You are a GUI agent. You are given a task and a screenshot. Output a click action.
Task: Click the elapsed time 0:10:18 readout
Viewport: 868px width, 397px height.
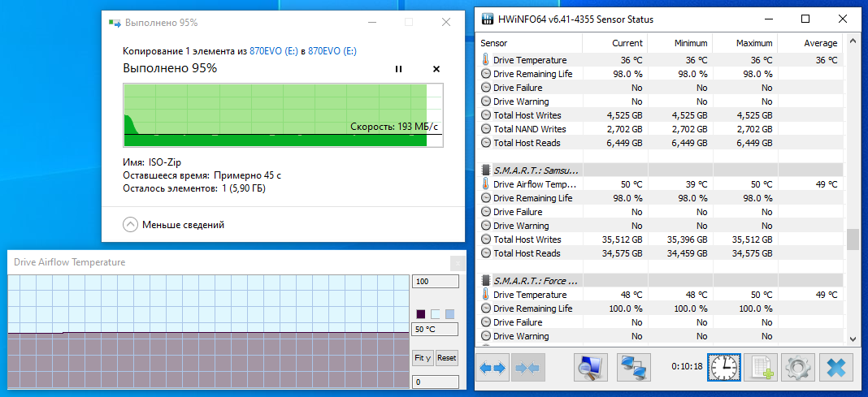point(687,366)
